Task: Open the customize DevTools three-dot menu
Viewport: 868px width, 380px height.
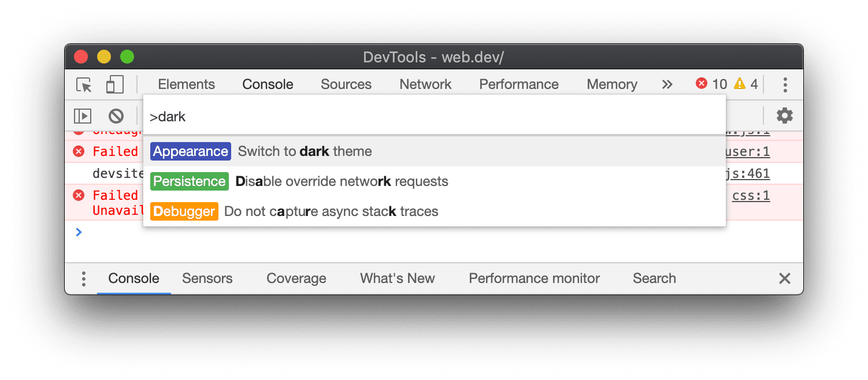Action: point(785,84)
